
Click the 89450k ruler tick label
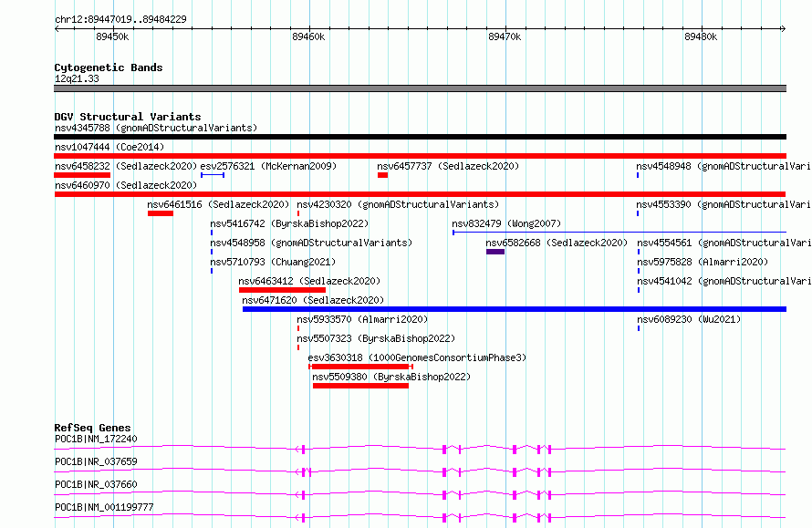(112, 36)
